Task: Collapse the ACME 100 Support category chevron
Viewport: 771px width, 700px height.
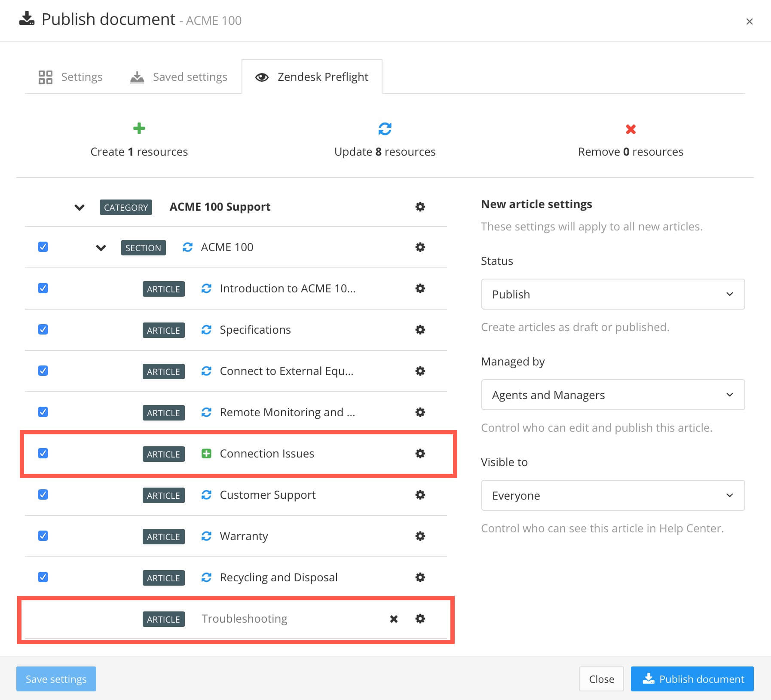Action: (80, 208)
